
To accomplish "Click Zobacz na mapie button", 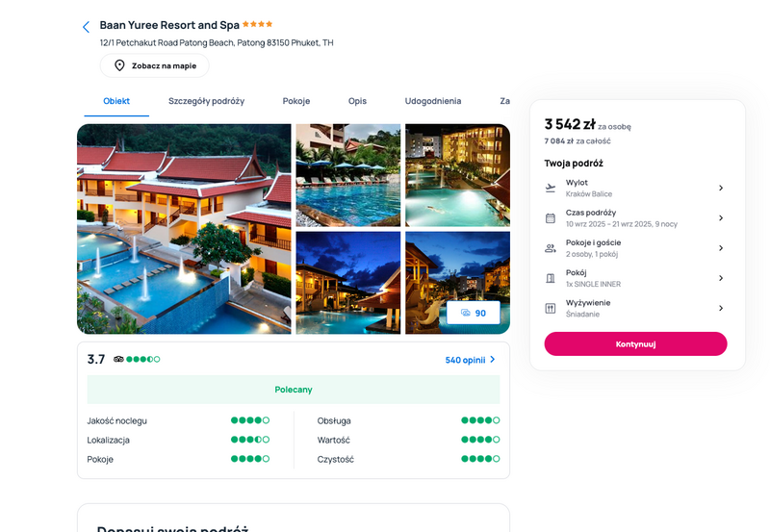I will click(x=155, y=65).
